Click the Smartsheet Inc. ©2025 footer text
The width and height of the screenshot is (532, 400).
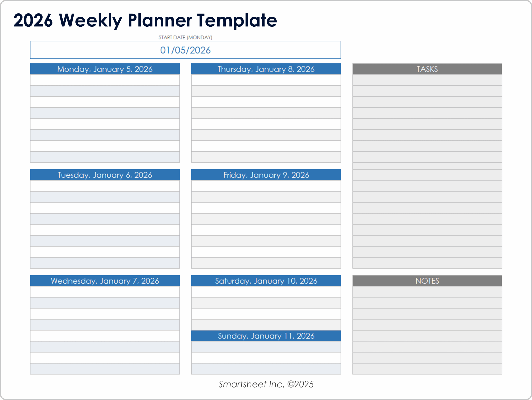coord(266,384)
